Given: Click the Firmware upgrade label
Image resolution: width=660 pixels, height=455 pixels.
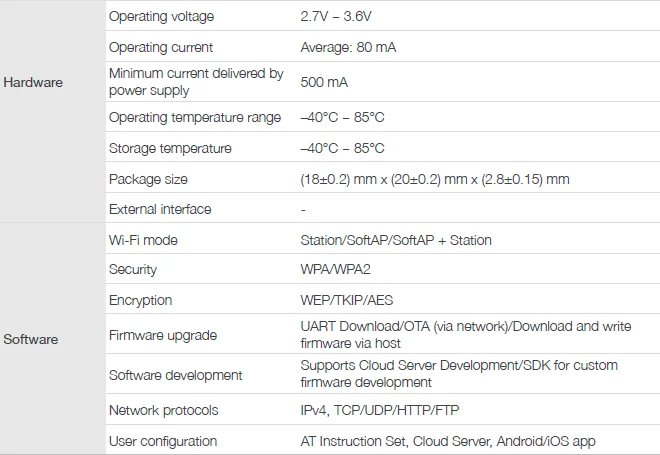Looking at the screenshot, I should [x=163, y=335].
